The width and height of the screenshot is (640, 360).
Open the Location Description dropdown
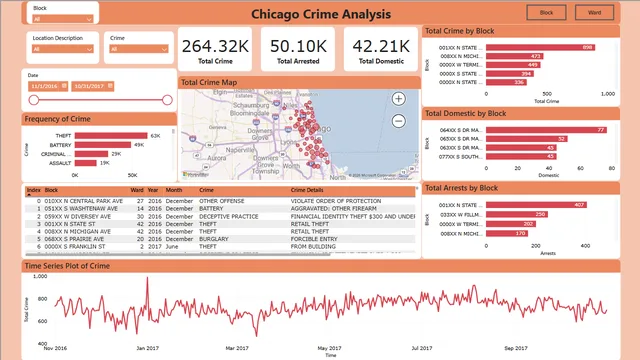click(x=63, y=49)
